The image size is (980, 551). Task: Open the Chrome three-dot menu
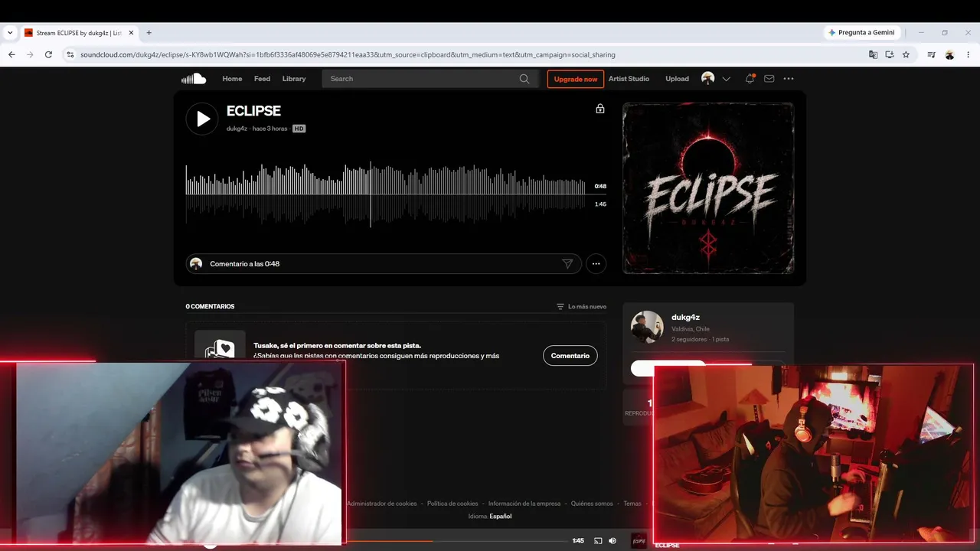click(969, 55)
